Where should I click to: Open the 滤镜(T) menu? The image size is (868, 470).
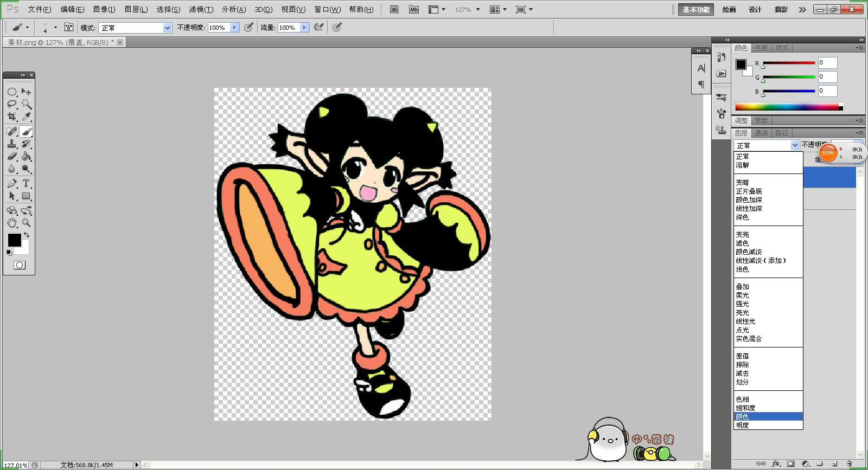[x=201, y=10]
